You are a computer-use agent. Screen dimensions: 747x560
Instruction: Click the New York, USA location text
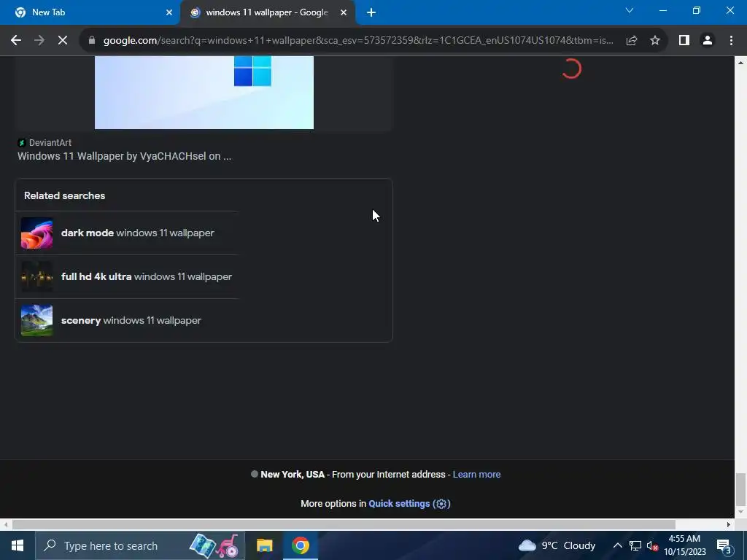tap(293, 474)
